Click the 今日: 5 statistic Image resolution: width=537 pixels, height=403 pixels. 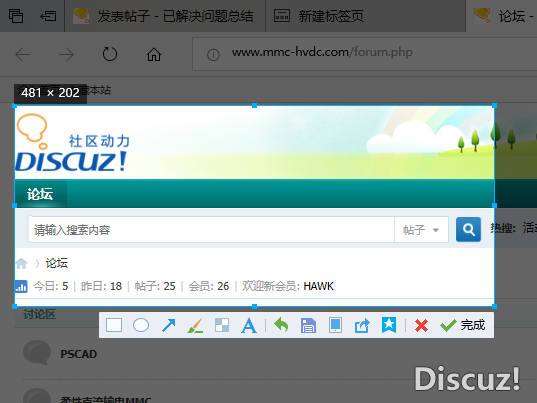[51, 286]
